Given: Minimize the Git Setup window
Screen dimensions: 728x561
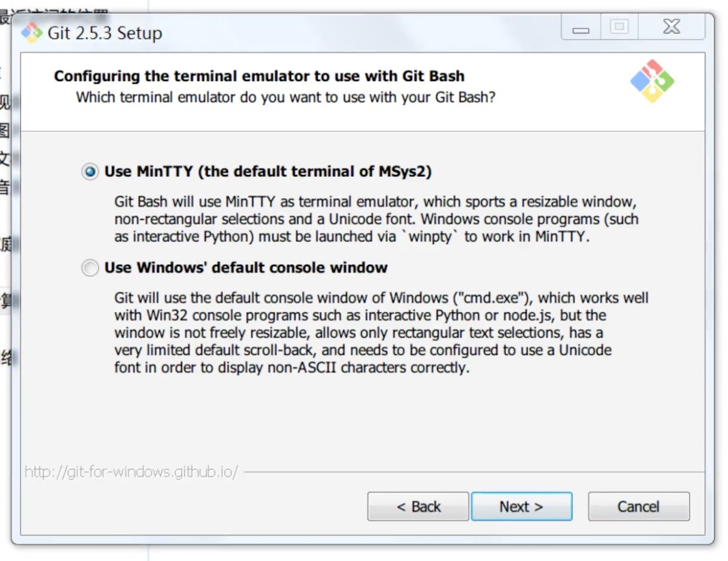Looking at the screenshot, I should click(x=581, y=28).
